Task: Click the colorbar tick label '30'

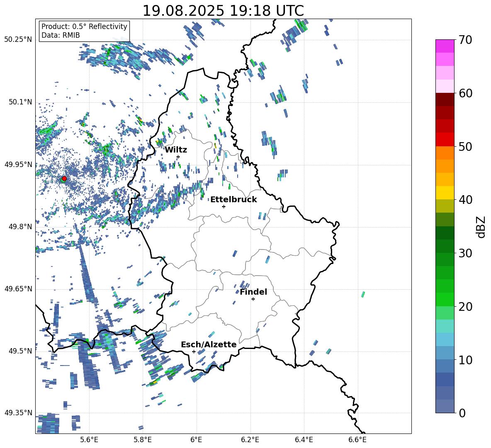Action: pyautogui.click(x=466, y=253)
